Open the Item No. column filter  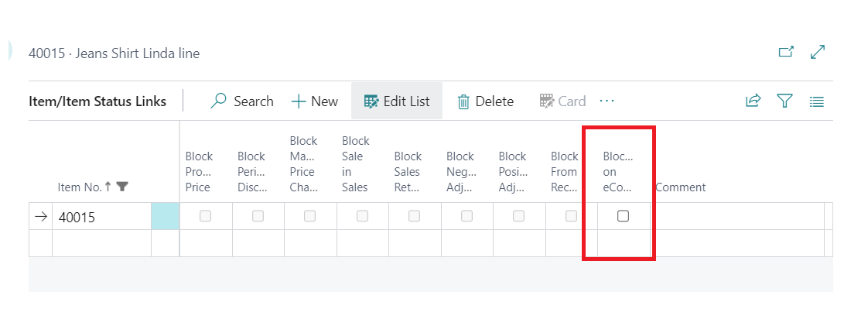click(122, 187)
